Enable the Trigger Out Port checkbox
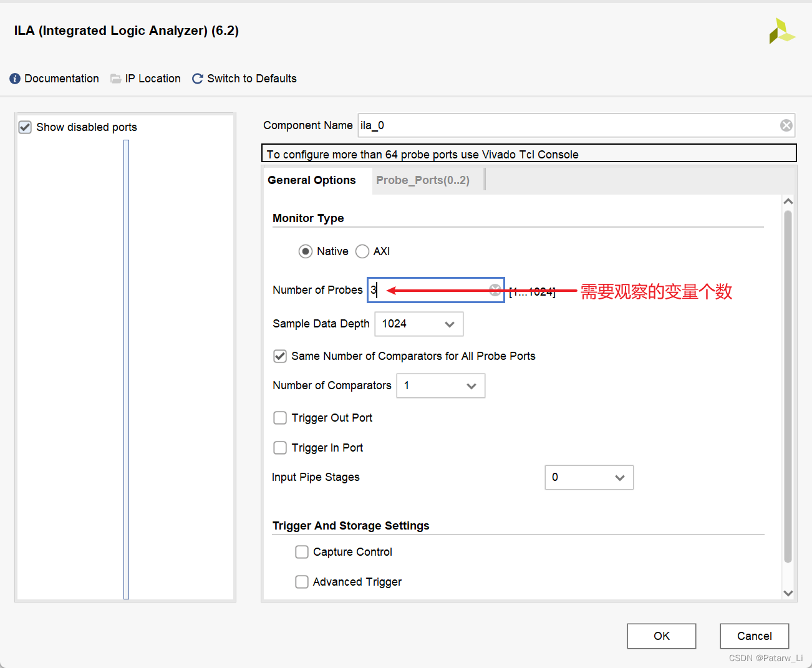This screenshot has height=668, width=812. [x=280, y=418]
